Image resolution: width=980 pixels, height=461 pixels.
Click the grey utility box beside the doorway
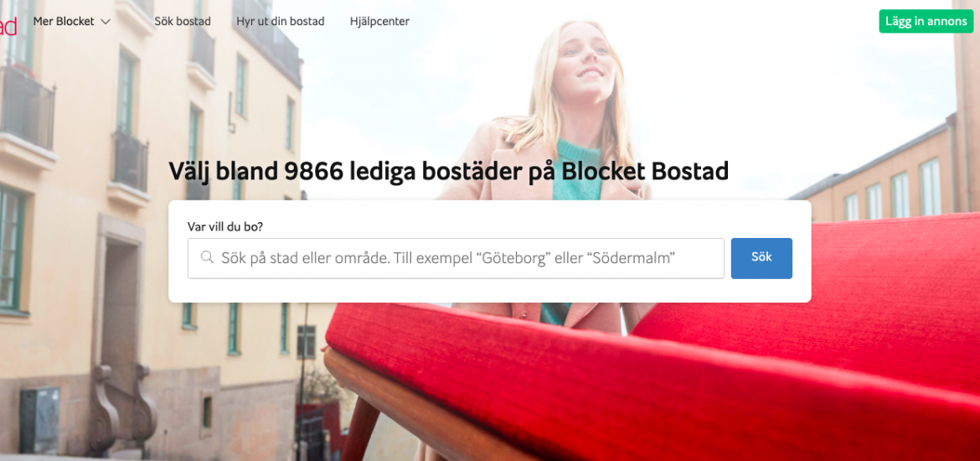click(39, 412)
